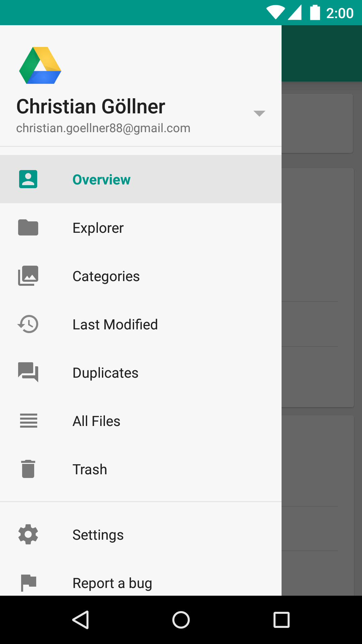Tap the Explorer folder icon
The image size is (362, 644).
(x=28, y=227)
